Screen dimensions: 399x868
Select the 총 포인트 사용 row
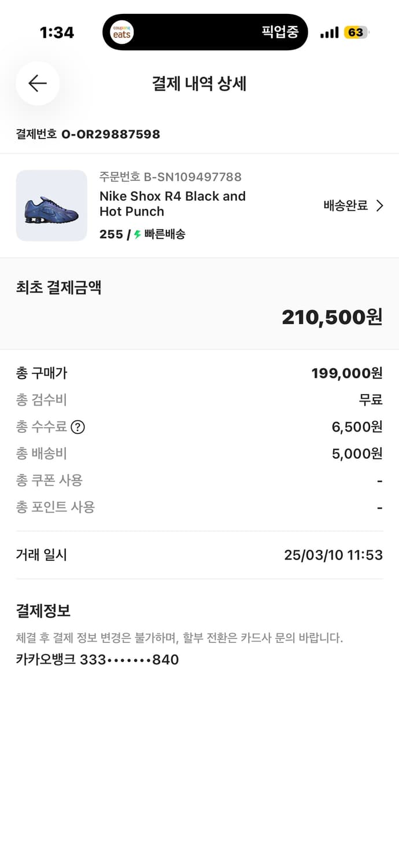tap(199, 507)
